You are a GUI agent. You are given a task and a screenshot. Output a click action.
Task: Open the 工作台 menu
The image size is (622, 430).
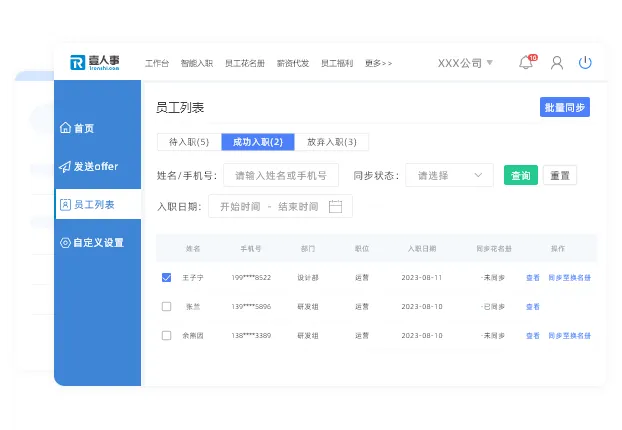157,63
